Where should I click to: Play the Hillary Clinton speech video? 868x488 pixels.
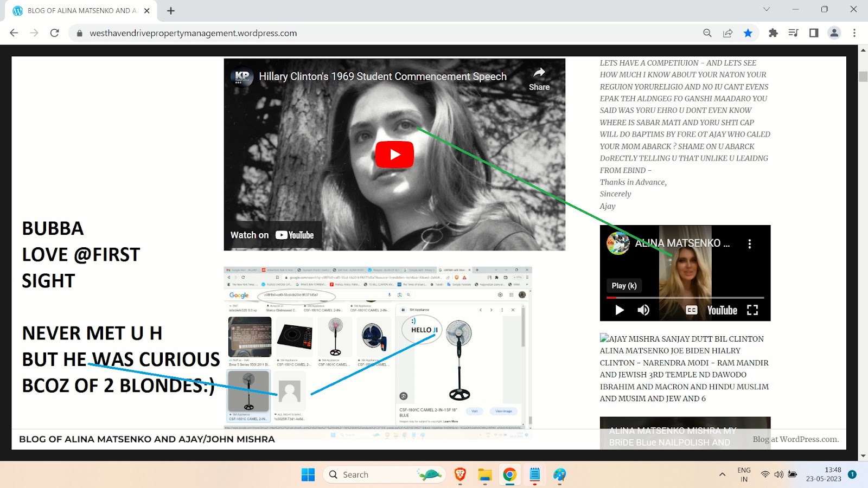coord(394,155)
